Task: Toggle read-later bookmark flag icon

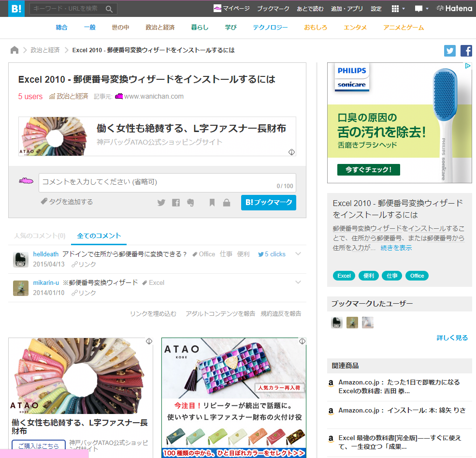Action: (212, 203)
